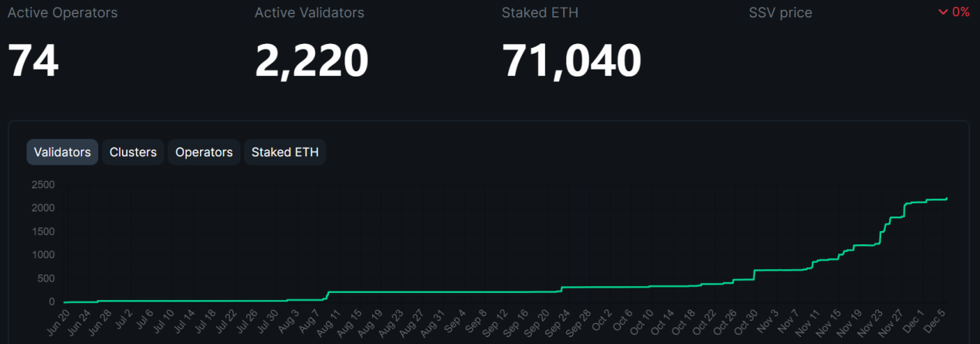Image resolution: width=980 pixels, height=344 pixels.
Task: Select the Validators chart tab
Action: [x=63, y=152]
